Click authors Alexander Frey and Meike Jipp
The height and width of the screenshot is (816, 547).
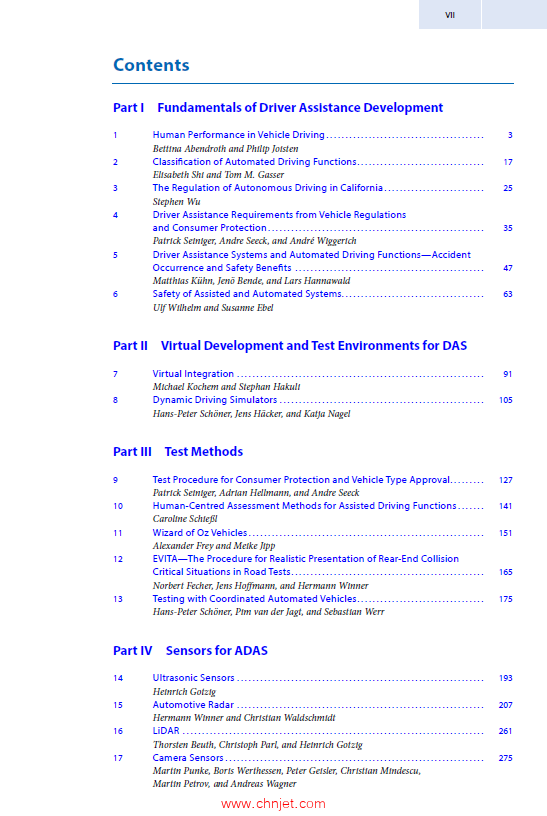click(x=214, y=546)
